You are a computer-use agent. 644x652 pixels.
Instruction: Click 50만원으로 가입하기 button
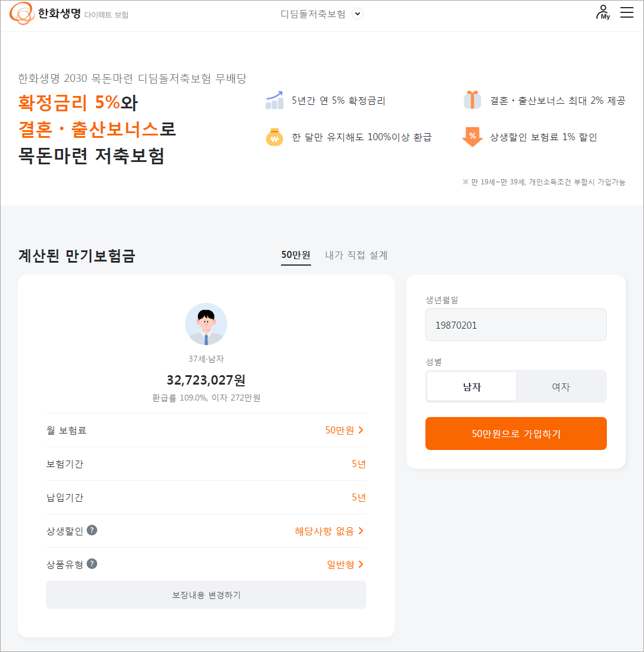[x=516, y=433]
